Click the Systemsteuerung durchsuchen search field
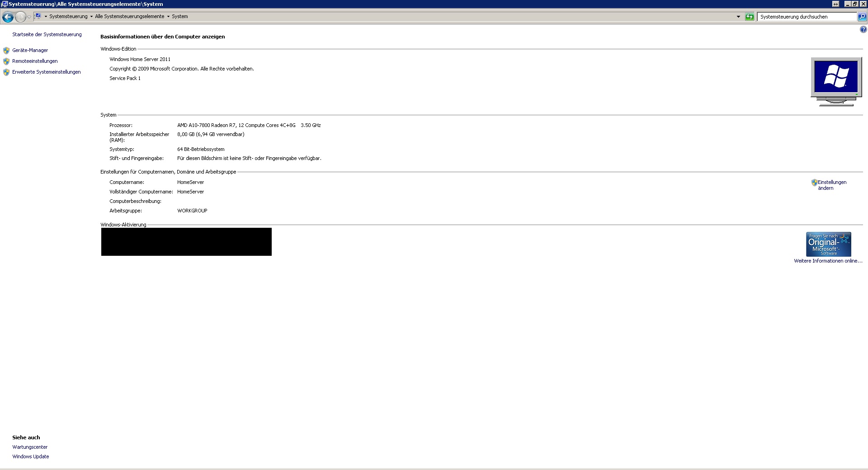Screen dimensions: 868x470 point(806,17)
